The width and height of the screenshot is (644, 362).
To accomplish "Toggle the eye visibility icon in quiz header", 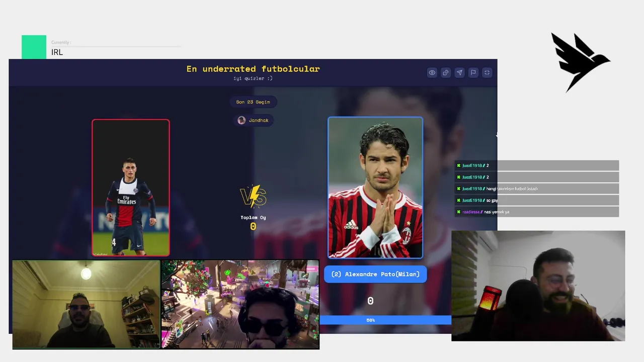I will coord(432,73).
